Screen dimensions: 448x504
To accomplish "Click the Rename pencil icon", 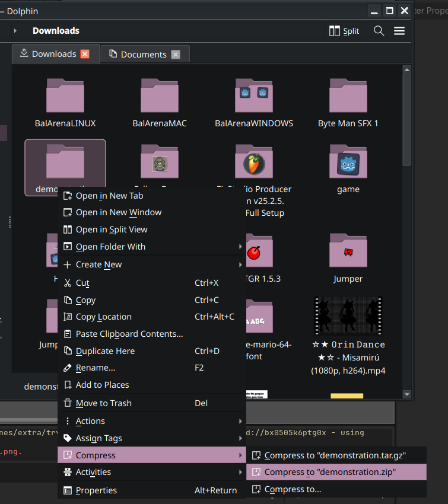I will [x=68, y=368].
